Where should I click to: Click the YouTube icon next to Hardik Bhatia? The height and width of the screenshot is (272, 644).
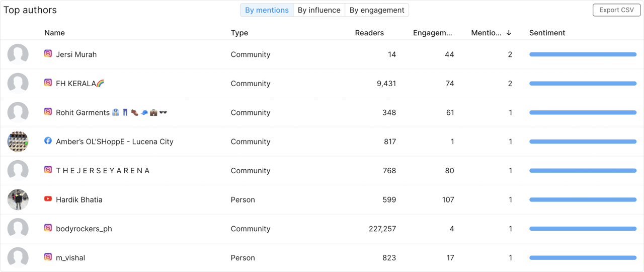(48, 199)
